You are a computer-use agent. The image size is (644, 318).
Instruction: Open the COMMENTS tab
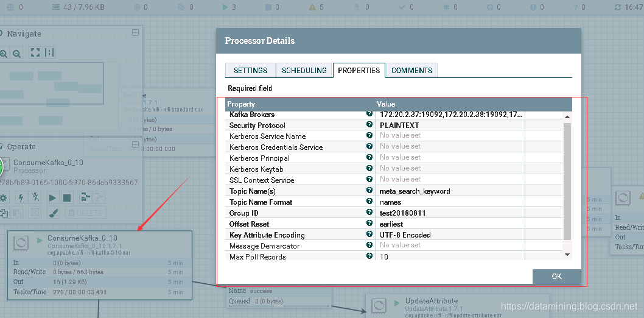point(411,70)
